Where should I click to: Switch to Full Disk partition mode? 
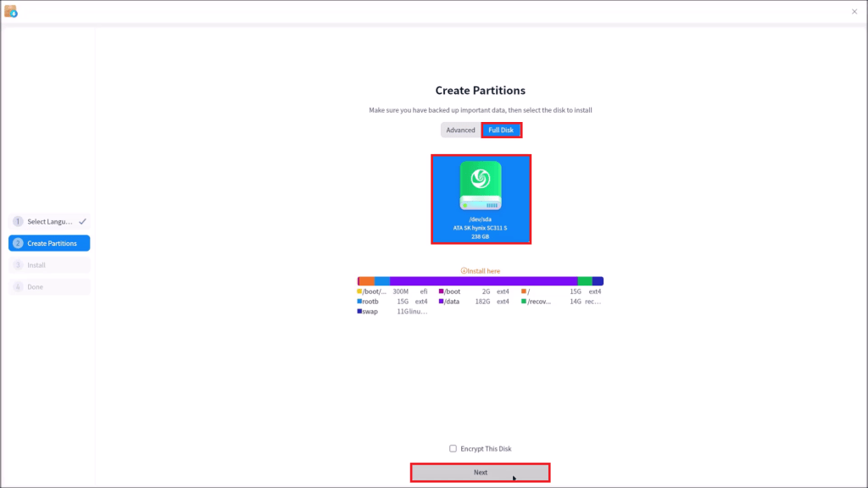pos(501,130)
